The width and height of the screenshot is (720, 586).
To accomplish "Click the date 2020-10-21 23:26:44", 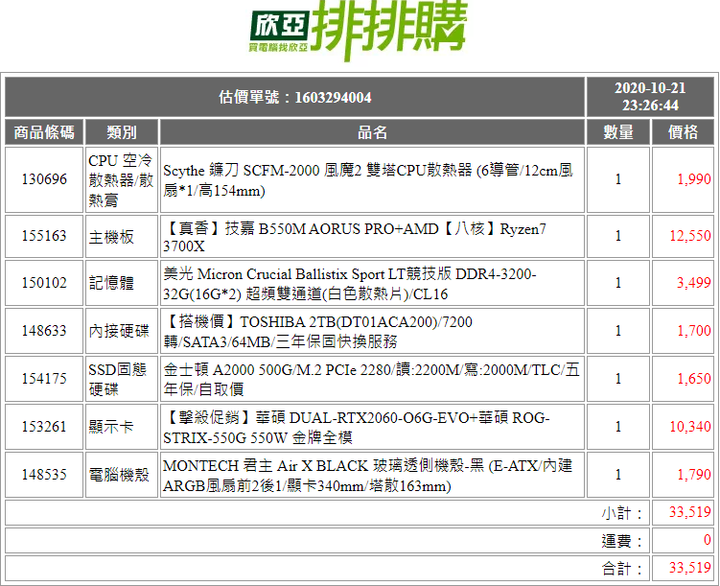I will click(650, 96).
